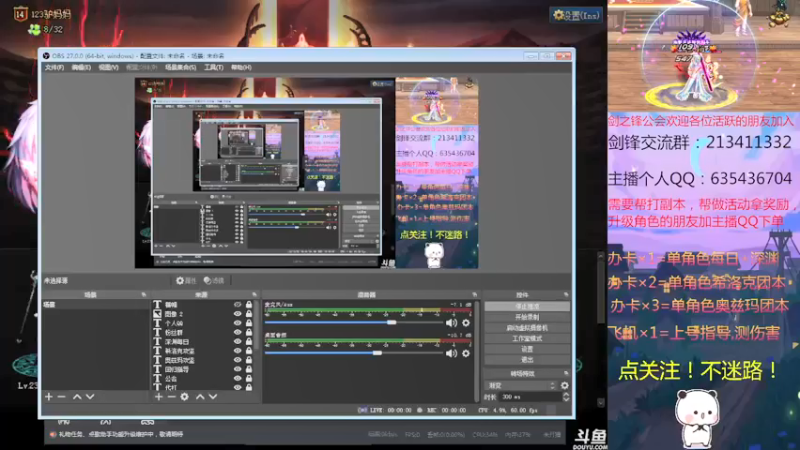Click the image source icon of 图像 2 row
Image resolution: width=800 pixels, height=450 pixels.
tap(158, 314)
